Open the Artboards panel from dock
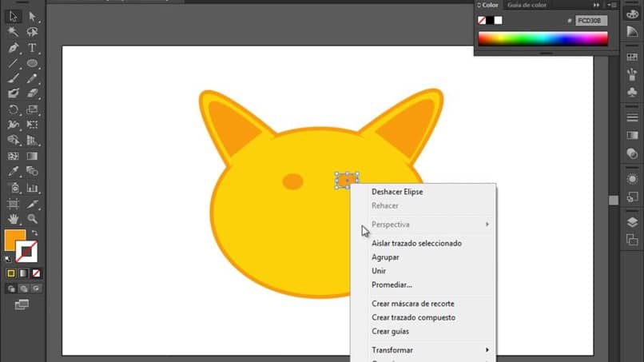The image size is (644, 362). coord(632,240)
